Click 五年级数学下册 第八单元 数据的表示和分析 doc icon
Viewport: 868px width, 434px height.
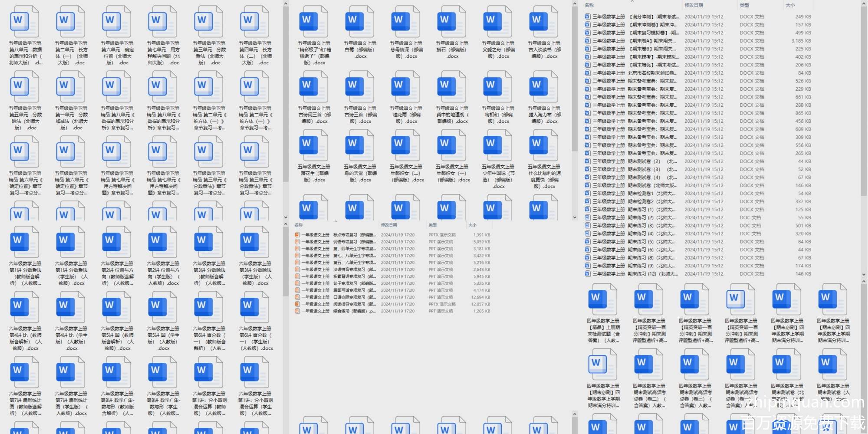[x=25, y=22]
